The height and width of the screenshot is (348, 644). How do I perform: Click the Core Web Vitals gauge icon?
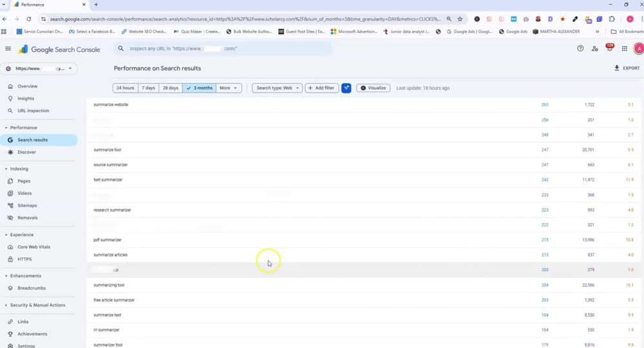(10, 247)
